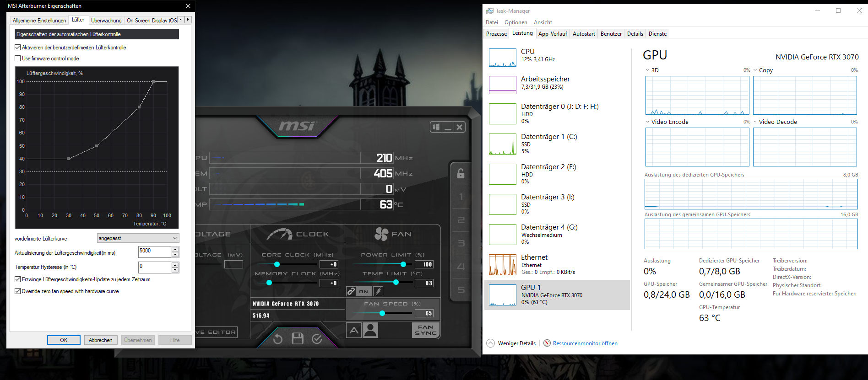Open the Ansicht menu
Image resolution: width=868 pixels, height=380 pixels.
[x=542, y=22]
